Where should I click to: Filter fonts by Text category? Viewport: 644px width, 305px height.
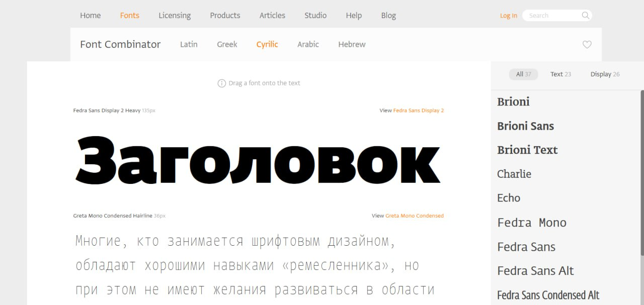point(560,74)
